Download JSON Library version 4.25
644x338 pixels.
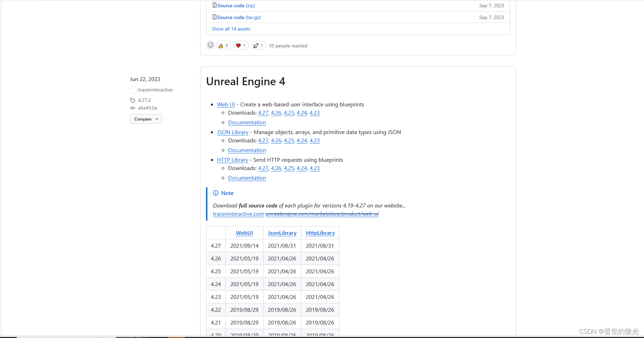(x=289, y=140)
